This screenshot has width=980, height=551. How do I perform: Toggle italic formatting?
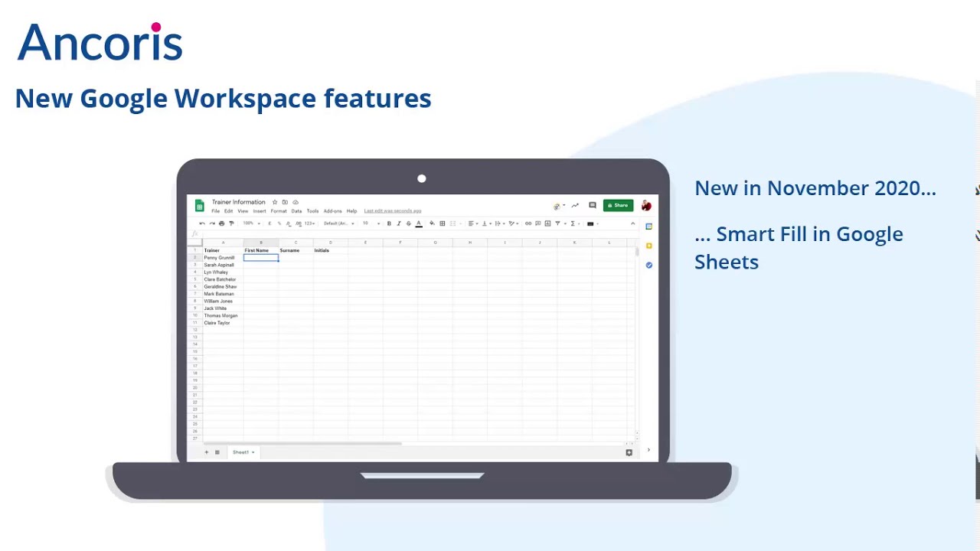399,223
